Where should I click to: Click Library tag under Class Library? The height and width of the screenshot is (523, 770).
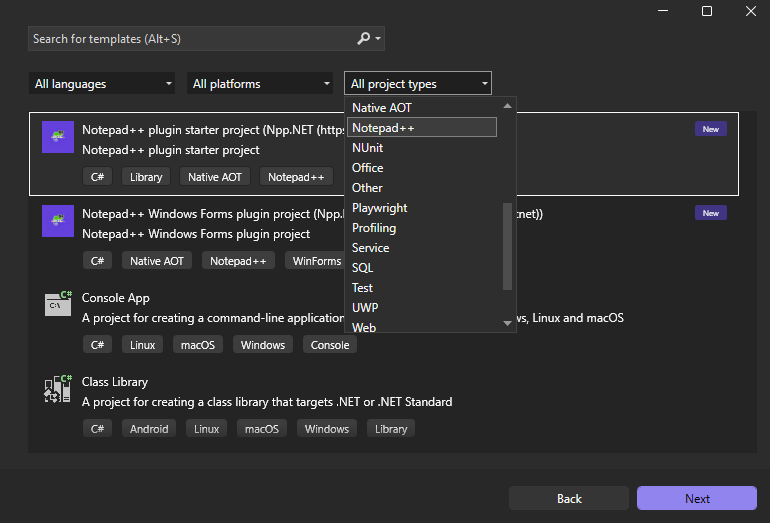point(391,429)
